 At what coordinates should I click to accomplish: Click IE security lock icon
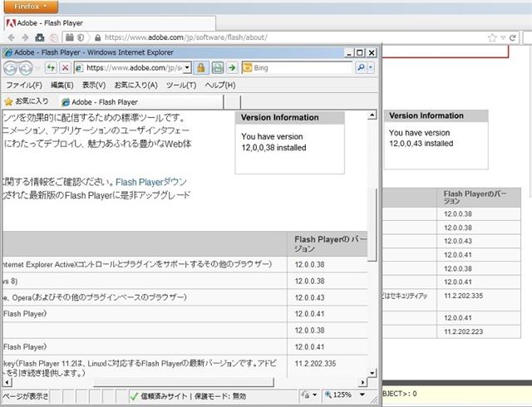201,68
